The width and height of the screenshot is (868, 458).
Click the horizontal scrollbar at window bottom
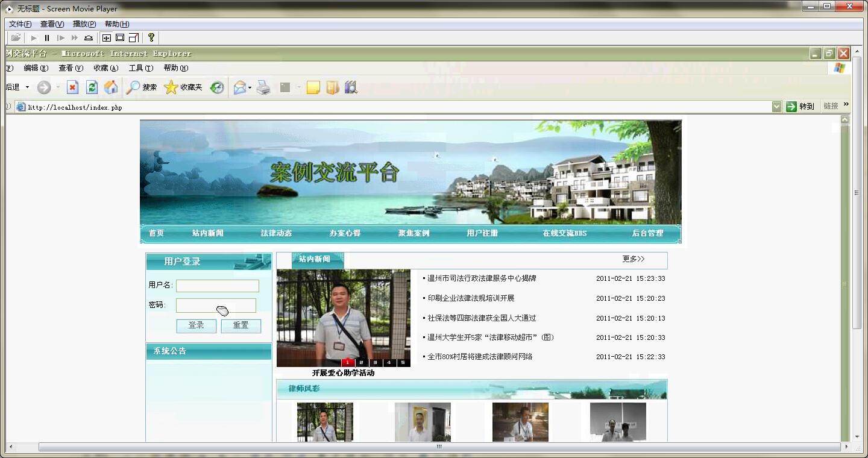tap(439, 447)
